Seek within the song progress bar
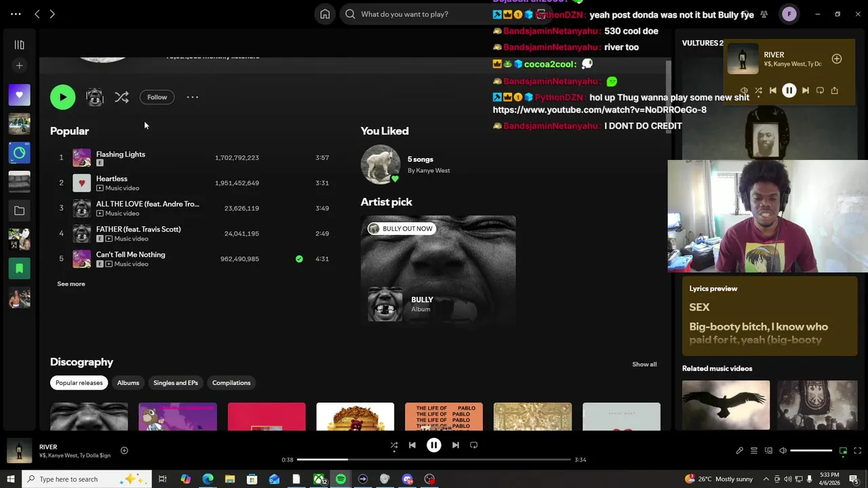 [x=434, y=460]
